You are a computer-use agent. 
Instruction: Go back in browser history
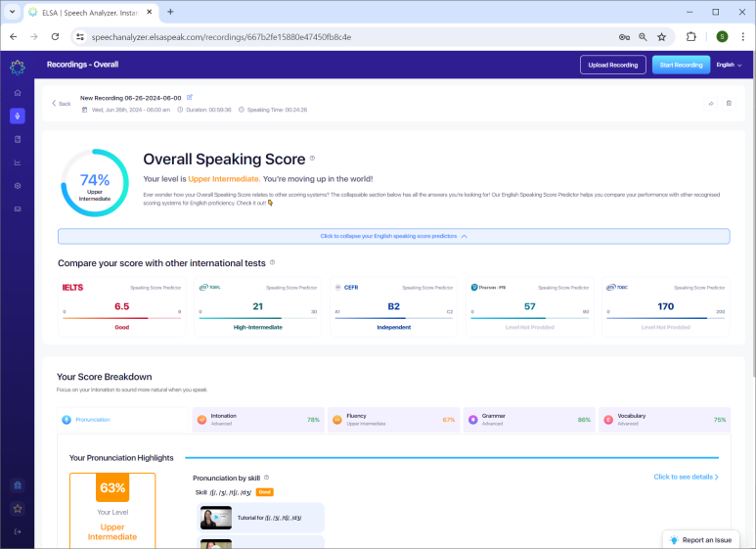(x=14, y=36)
